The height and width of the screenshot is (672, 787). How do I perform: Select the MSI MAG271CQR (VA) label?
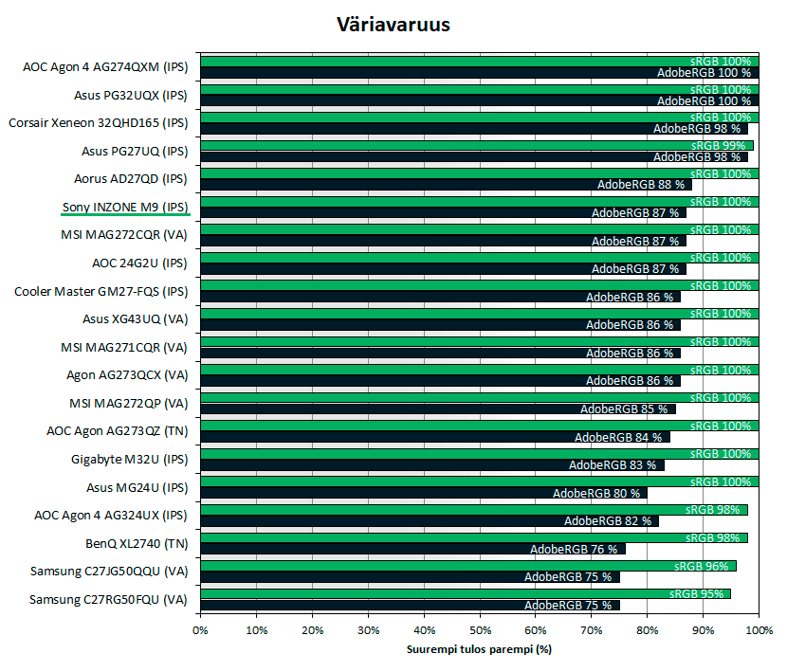click(x=124, y=347)
